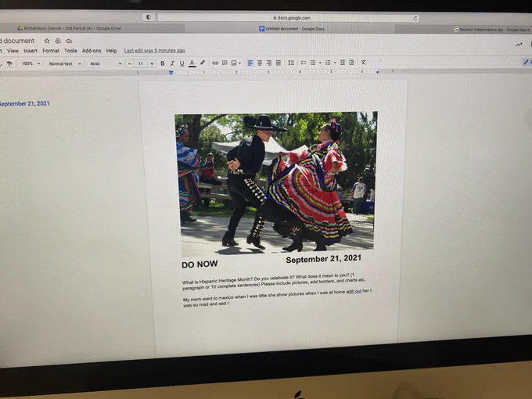Open the text color picker
532x399 pixels.
click(x=192, y=63)
